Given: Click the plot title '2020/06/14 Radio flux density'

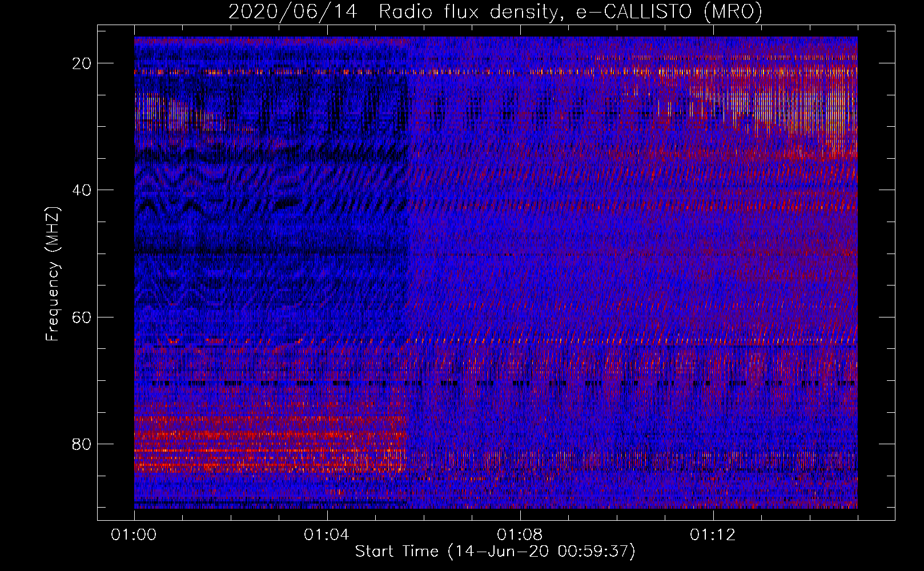Looking at the screenshot, I should point(495,11).
